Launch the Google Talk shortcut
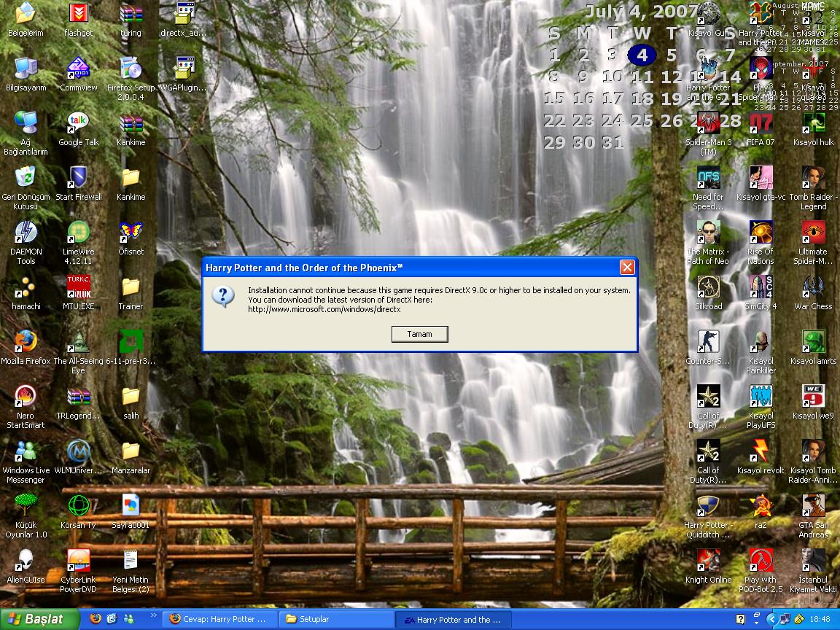The image size is (840, 630). pyautogui.click(x=78, y=129)
